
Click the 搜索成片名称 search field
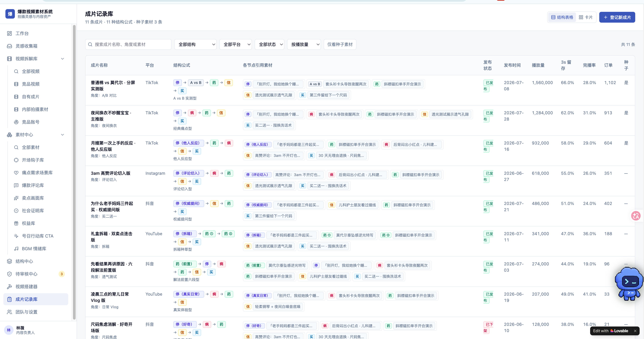pos(128,45)
